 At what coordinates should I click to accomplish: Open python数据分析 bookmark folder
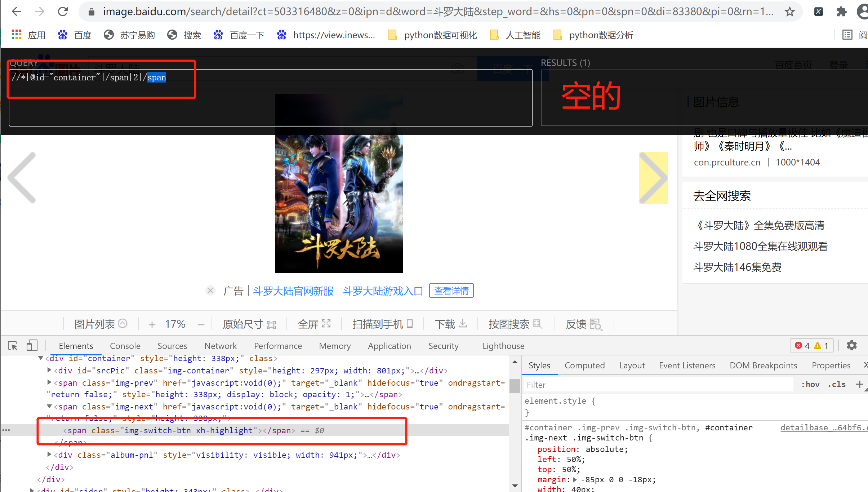(x=593, y=35)
